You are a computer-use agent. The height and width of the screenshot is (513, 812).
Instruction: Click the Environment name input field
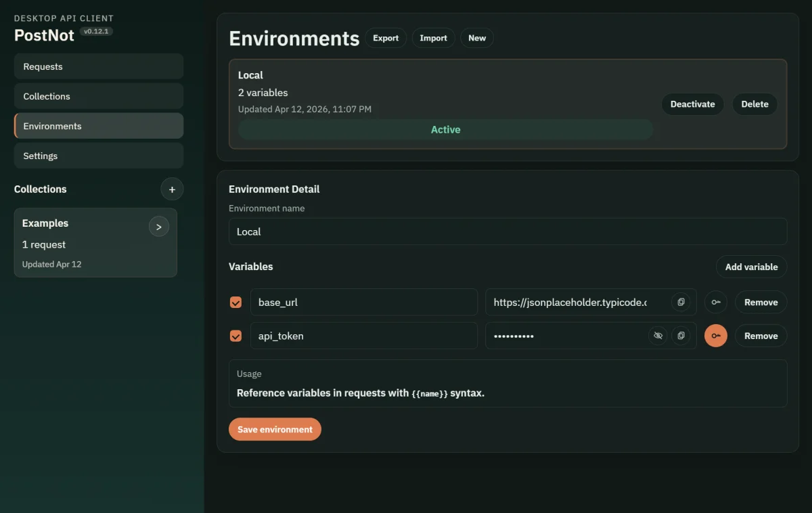[508, 231]
